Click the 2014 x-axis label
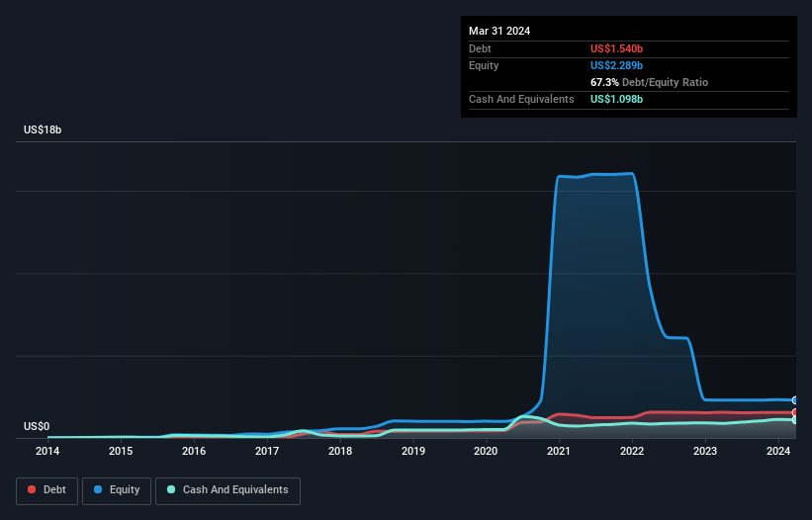The image size is (812, 520). click(x=47, y=451)
